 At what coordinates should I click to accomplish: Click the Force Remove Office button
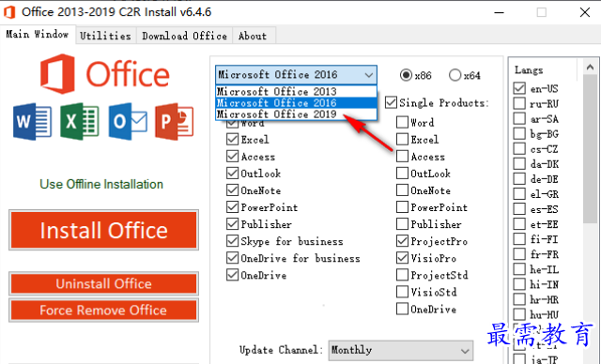[104, 310]
